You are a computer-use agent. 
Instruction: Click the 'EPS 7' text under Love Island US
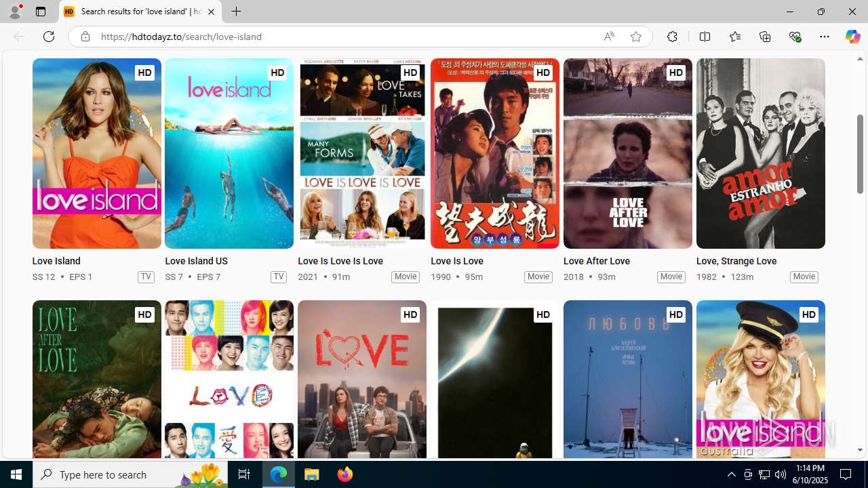click(x=208, y=277)
